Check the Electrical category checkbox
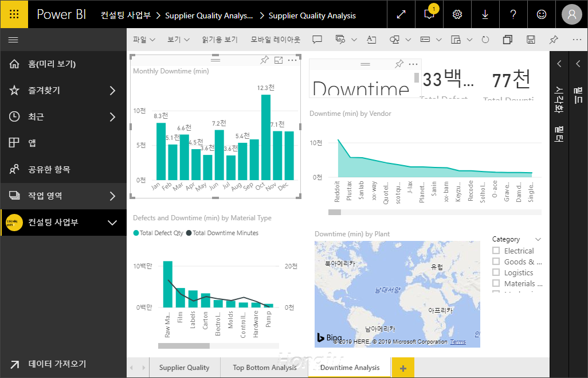 coord(496,250)
